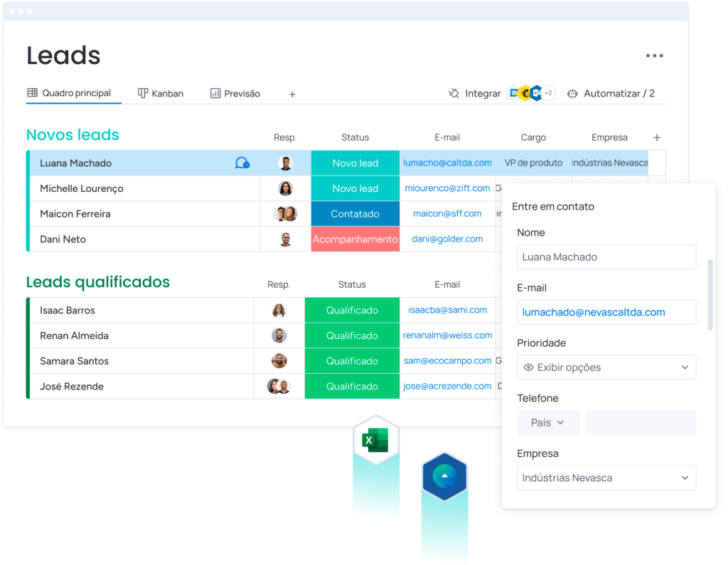Switch to the Kanban tab
728x565 pixels.
click(x=161, y=94)
